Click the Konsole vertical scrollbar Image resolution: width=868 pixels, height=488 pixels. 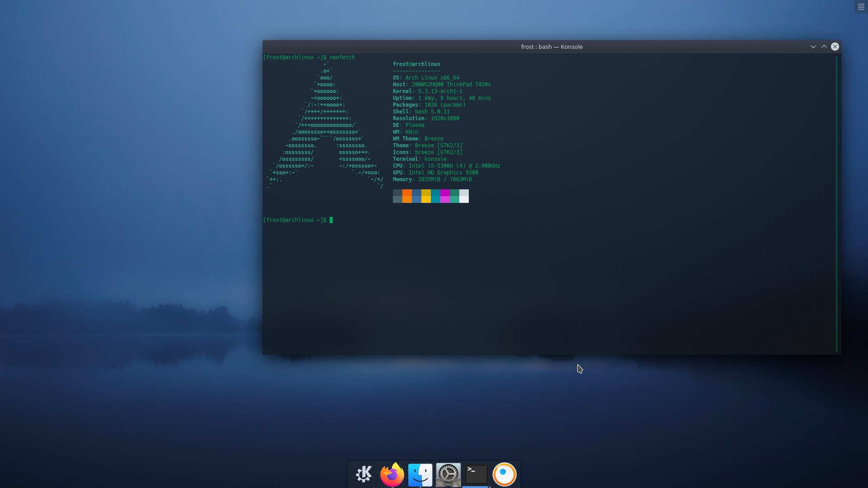(x=837, y=203)
